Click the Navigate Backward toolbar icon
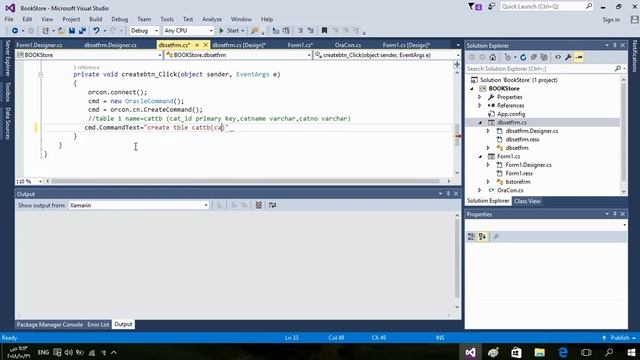Screen dimensions: 640x360 click(x=15, y=31)
